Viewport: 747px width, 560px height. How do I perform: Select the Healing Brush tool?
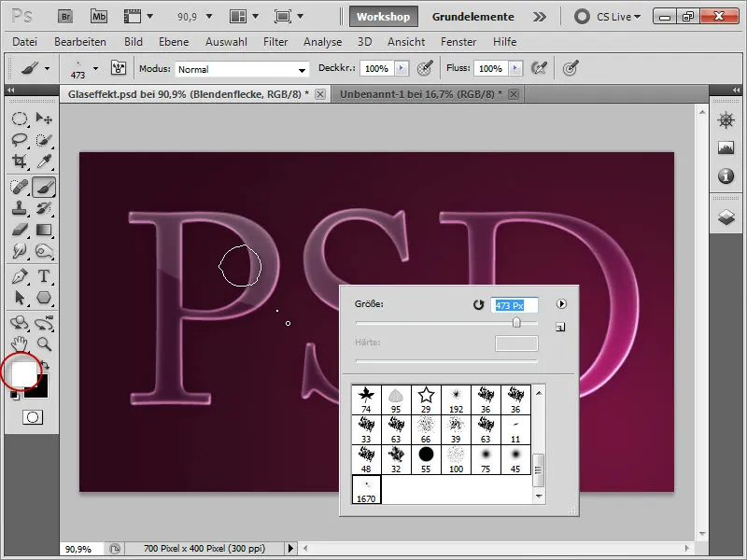coord(20,188)
